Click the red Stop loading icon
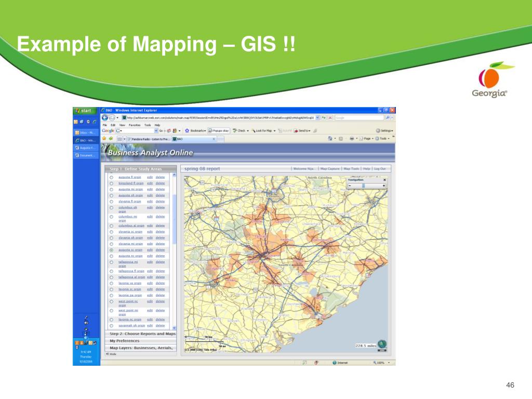This screenshot has width=532, height=399. click(x=330, y=118)
